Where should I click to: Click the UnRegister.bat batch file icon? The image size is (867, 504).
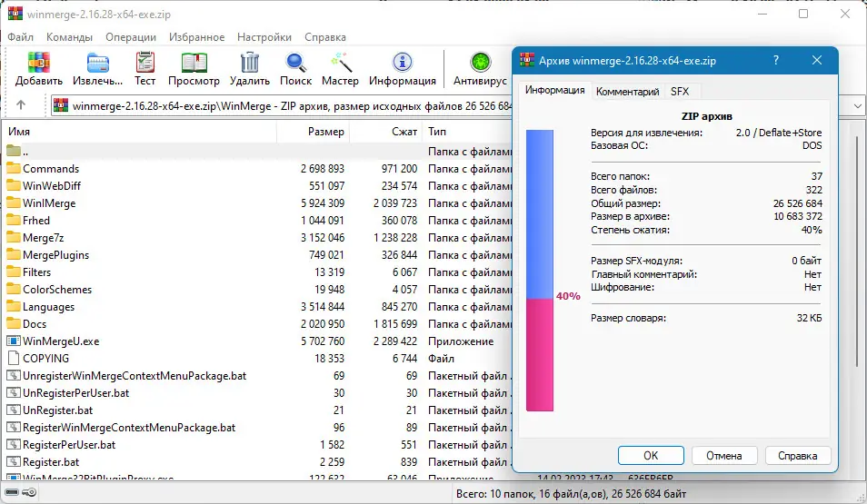coord(14,410)
